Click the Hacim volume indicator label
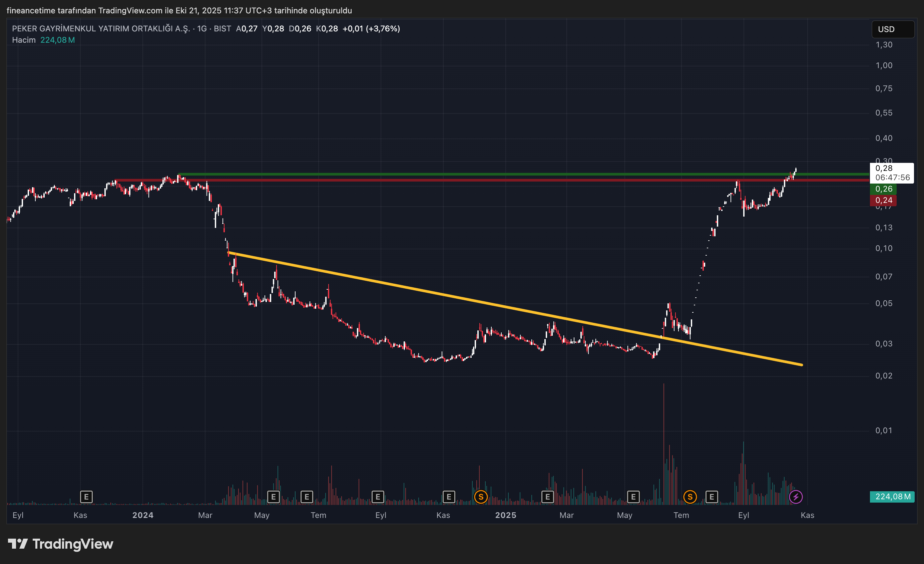 pos(24,40)
